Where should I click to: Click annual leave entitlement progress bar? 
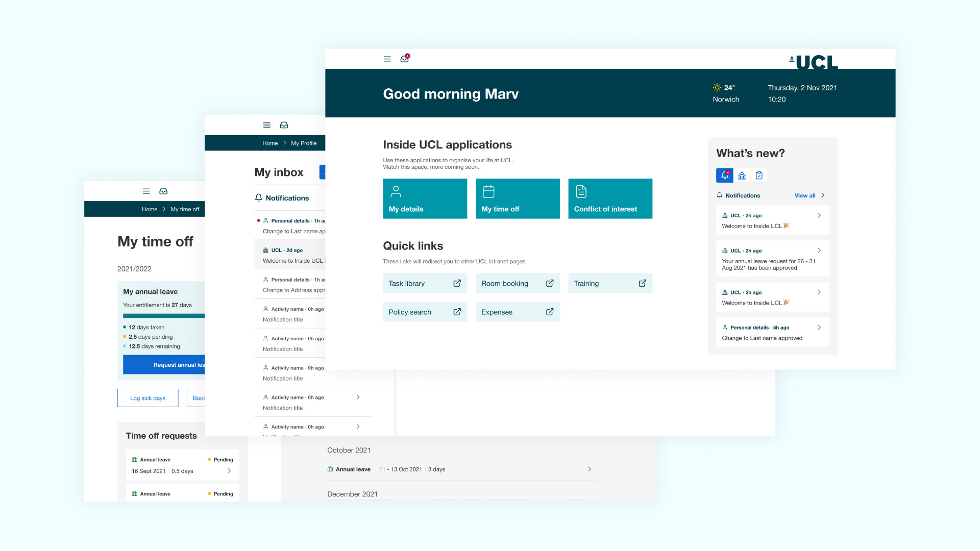(x=164, y=316)
